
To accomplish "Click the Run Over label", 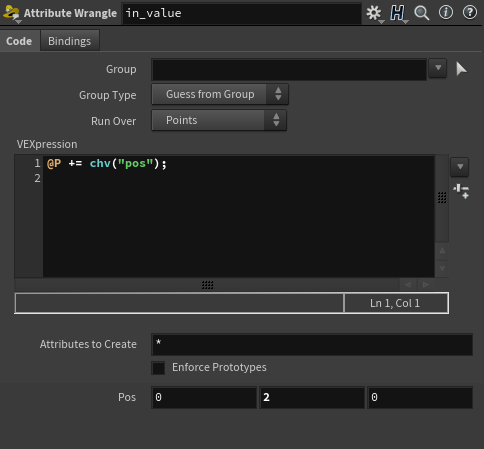I will pos(114,121).
